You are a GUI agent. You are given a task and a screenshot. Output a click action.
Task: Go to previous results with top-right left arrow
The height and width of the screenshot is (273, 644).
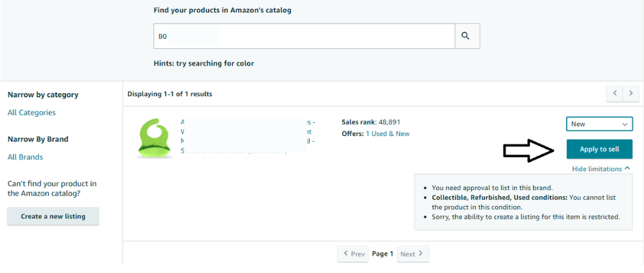(615, 93)
